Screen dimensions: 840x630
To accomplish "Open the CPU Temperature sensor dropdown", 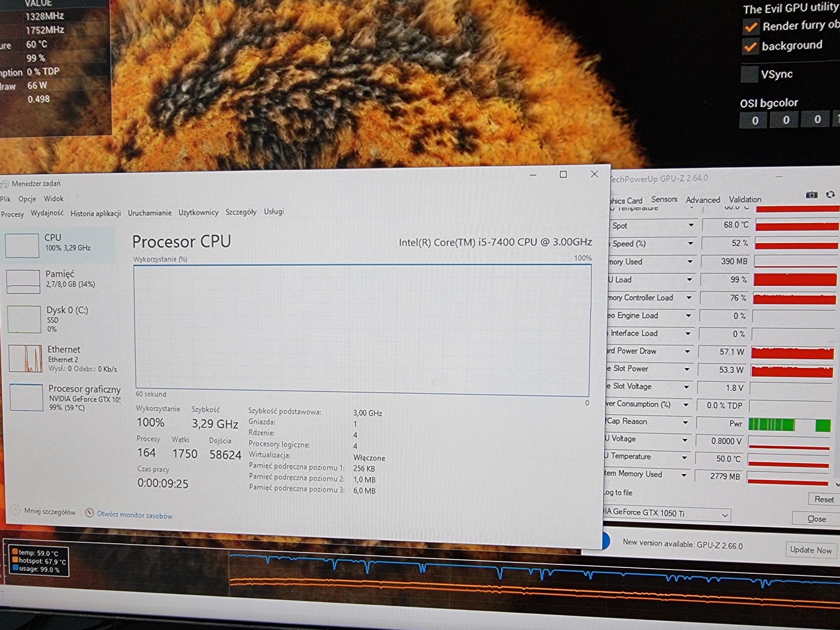I will pyautogui.click(x=684, y=457).
